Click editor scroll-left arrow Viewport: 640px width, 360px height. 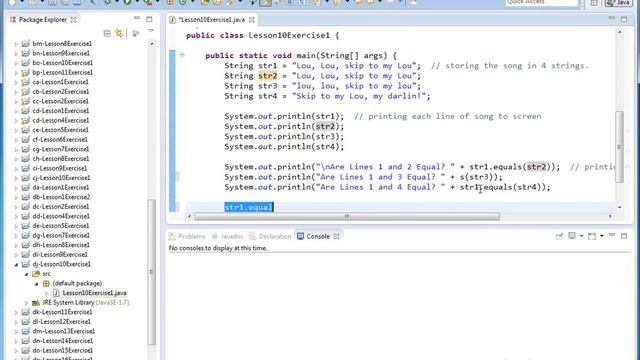(189, 216)
